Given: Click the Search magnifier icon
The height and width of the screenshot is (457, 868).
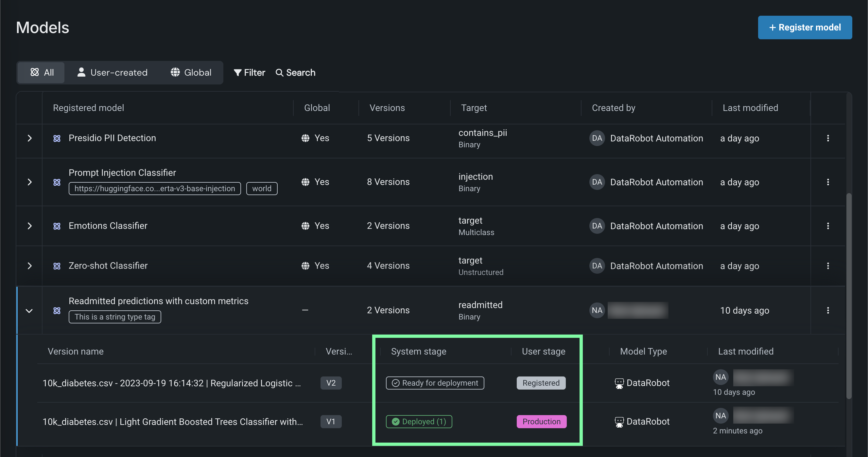Looking at the screenshot, I should [x=279, y=73].
